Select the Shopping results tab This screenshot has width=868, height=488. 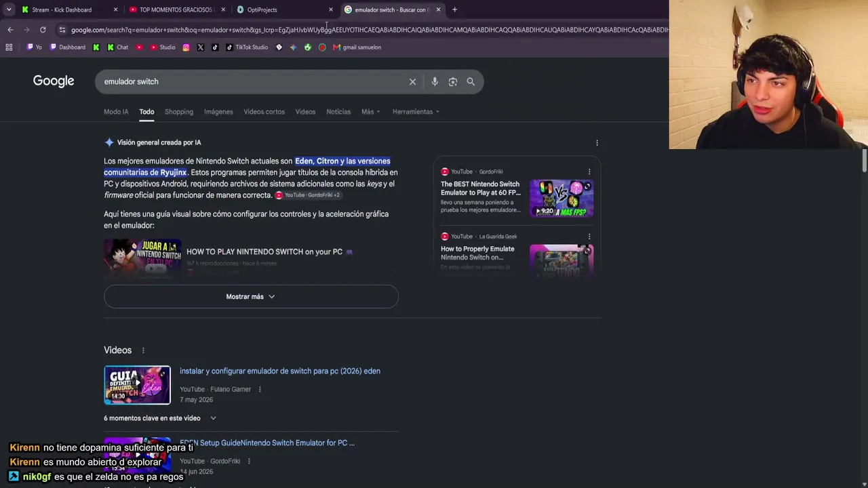[179, 112]
